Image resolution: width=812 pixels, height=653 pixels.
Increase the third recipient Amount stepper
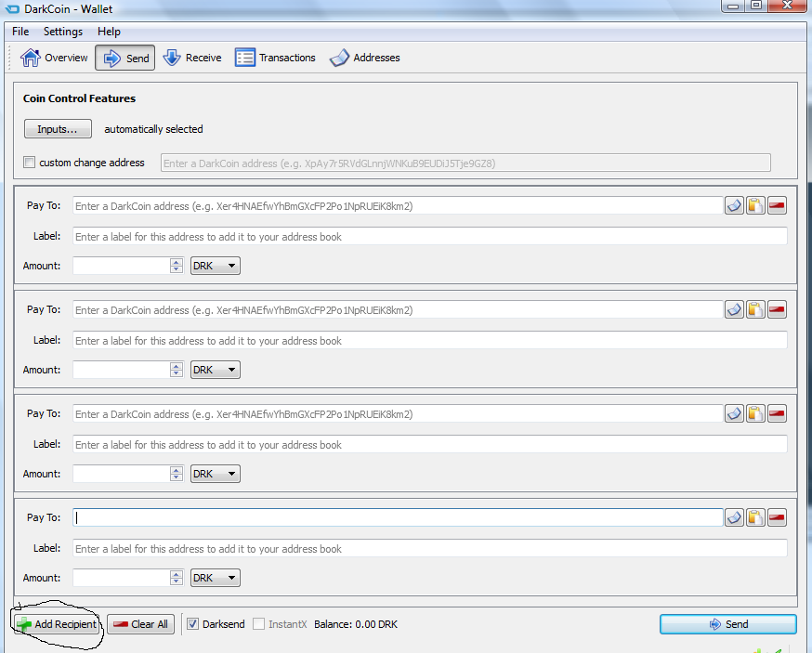pos(177,470)
